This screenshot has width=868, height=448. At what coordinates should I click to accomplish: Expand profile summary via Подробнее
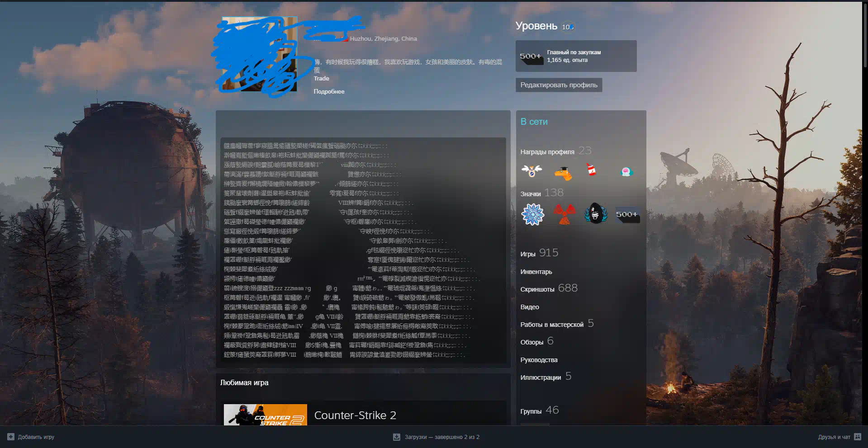point(329,91)
